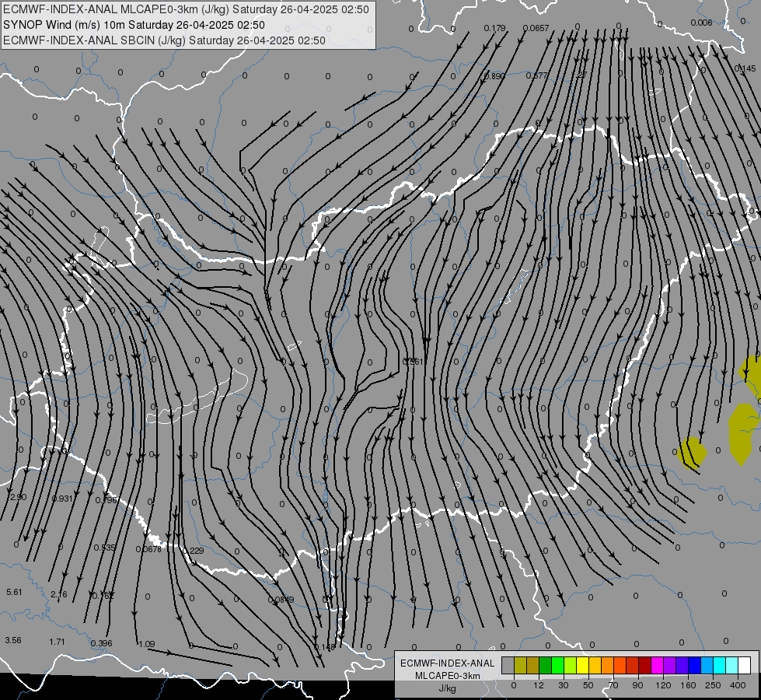Click the legend tick label '12'
761x700 pixels.
click(x=539, y=685)
